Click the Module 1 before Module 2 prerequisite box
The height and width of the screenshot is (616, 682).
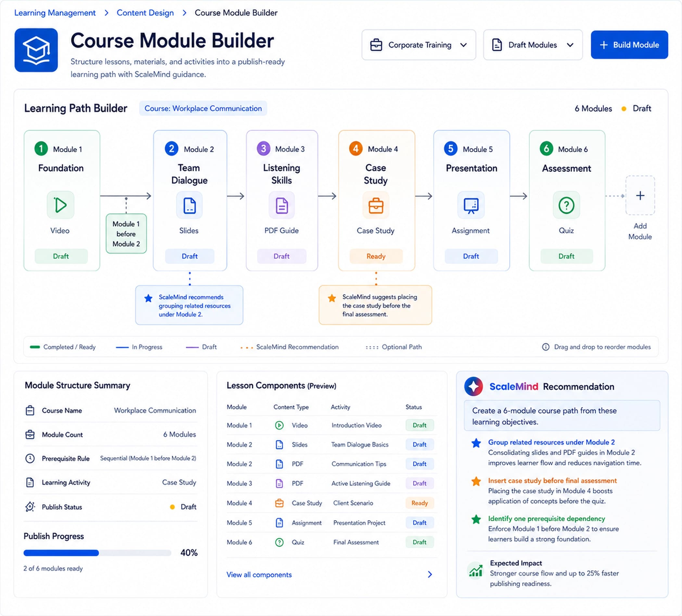click(126, 234)
